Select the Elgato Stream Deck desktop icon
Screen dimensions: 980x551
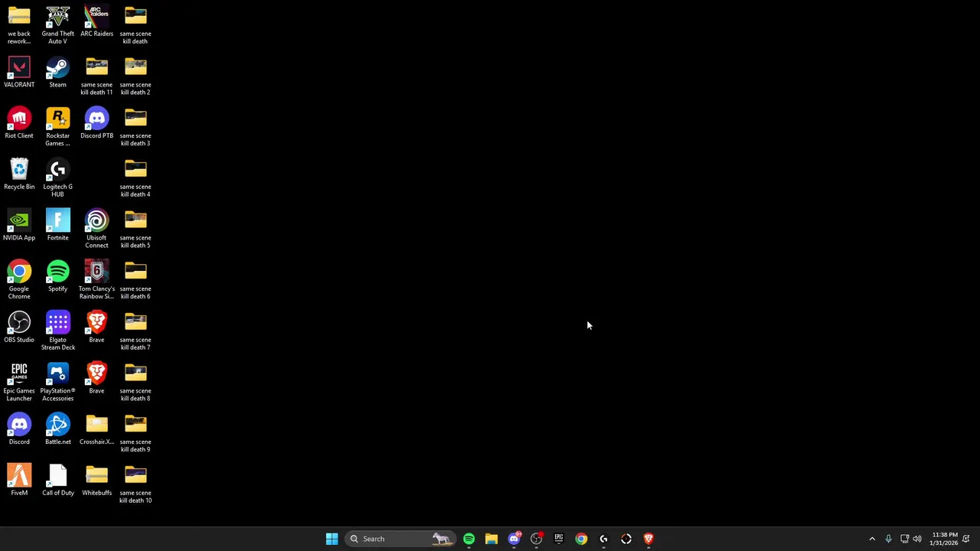(x=57, y=331)
